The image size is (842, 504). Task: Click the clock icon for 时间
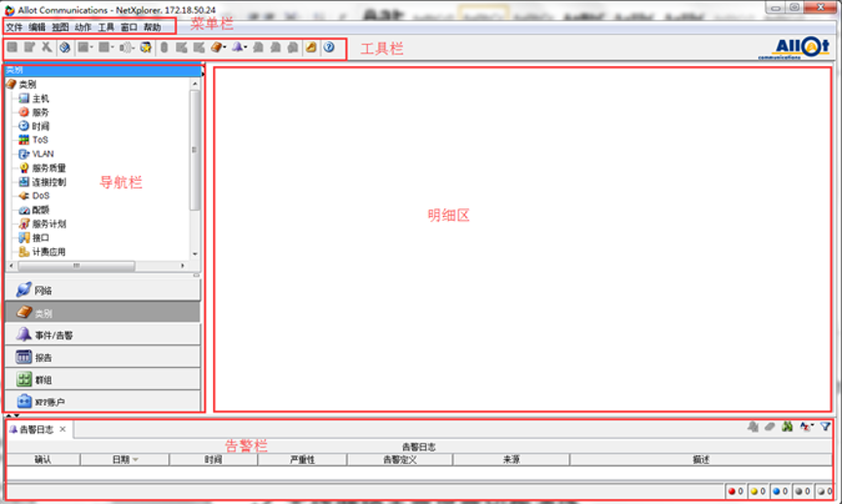(23, 126)
